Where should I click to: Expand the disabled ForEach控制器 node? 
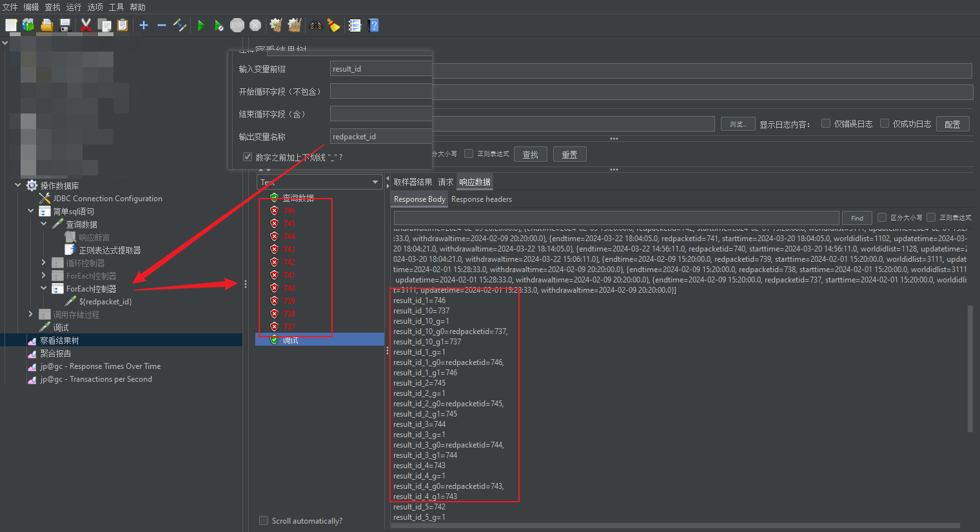pos(43,276)
